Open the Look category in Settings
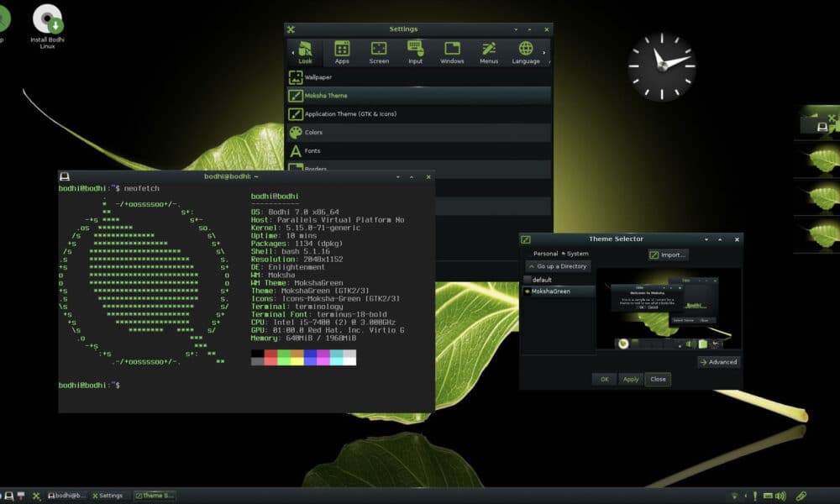 pos(305,52)
